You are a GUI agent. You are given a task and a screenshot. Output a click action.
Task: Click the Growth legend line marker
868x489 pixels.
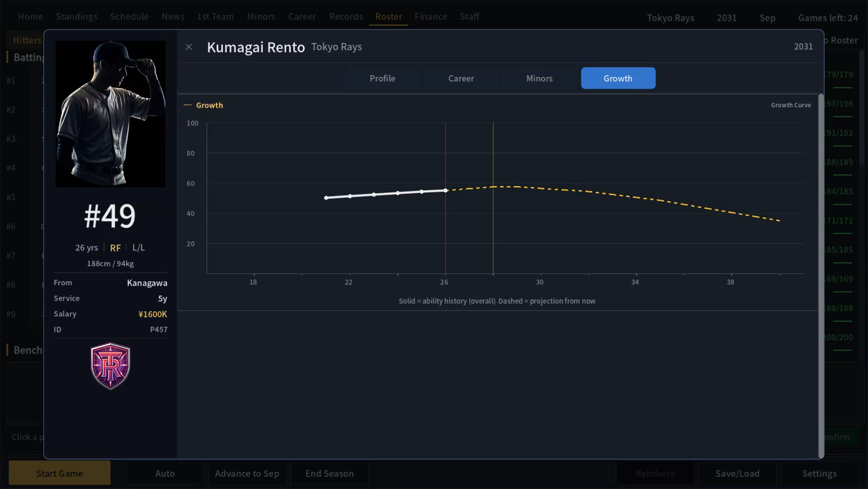188,105
